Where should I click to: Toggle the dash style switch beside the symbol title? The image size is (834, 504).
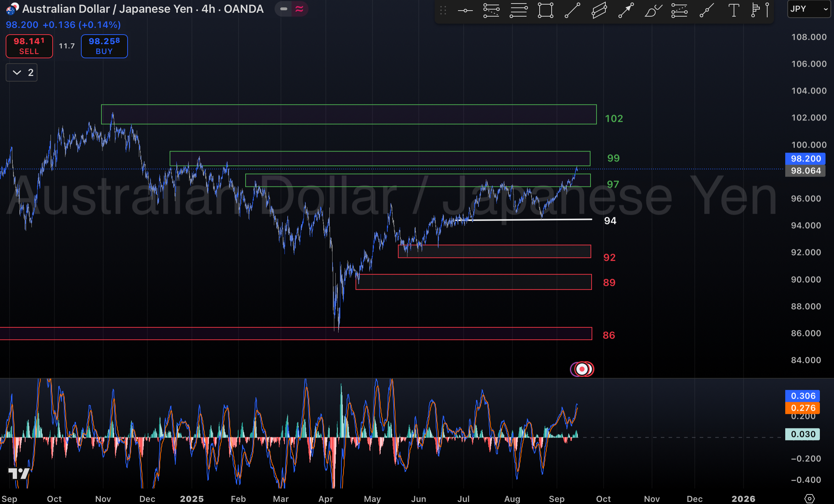[x=284, y=9]
